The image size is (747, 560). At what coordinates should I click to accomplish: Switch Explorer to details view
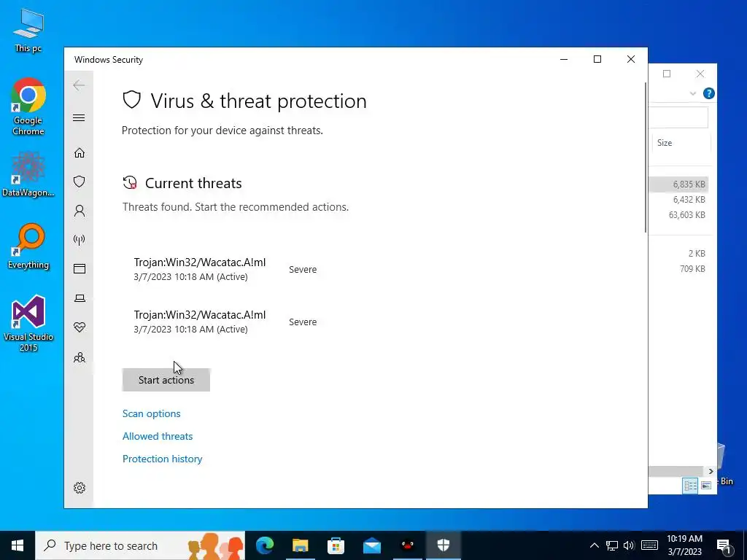coord(690,486)
